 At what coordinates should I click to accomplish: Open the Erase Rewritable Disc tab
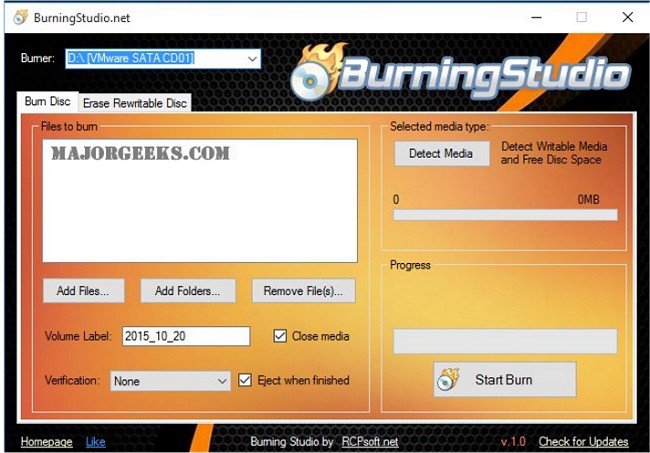click(135, 103)
